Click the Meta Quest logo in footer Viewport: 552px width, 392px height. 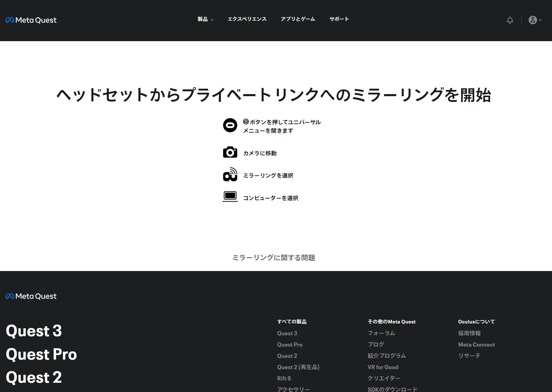pos(31,296)
